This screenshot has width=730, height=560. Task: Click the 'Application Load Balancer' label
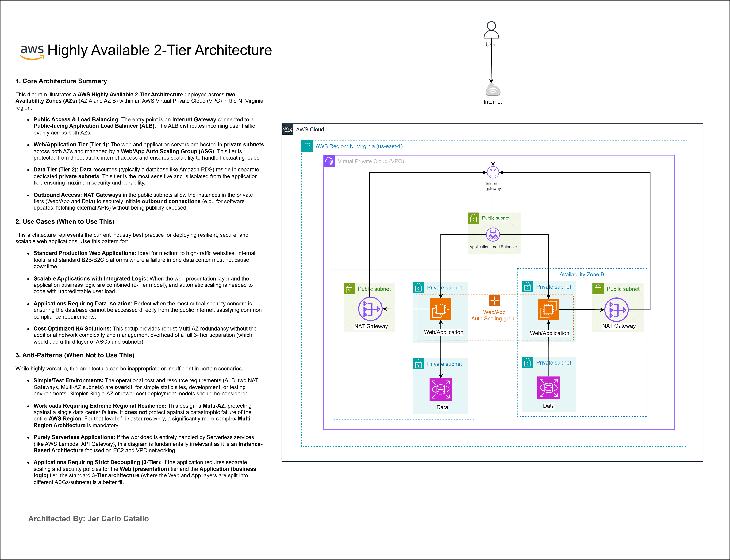point(493,247)
